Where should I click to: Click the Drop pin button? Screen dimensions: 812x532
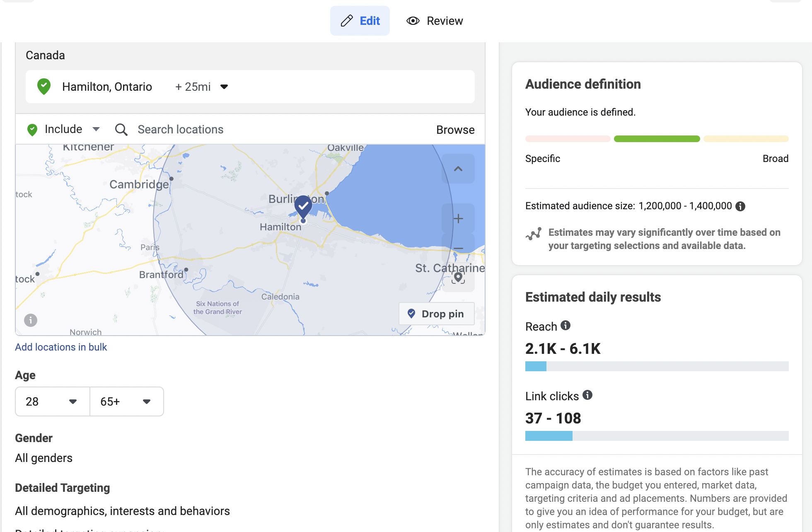[x=436, y=314]
